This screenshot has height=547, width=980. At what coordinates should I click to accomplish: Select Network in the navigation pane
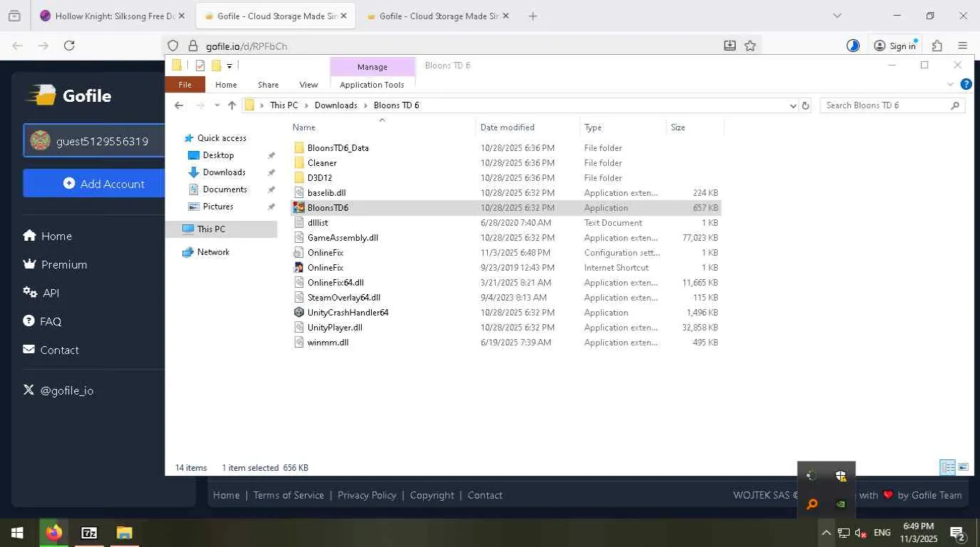coord(213,252)
